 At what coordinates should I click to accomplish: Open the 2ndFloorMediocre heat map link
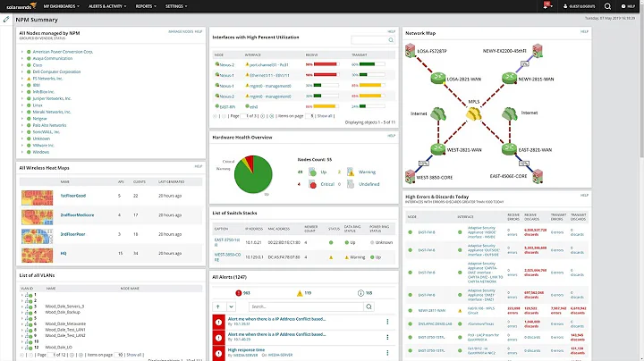click(x=77, y=215)
